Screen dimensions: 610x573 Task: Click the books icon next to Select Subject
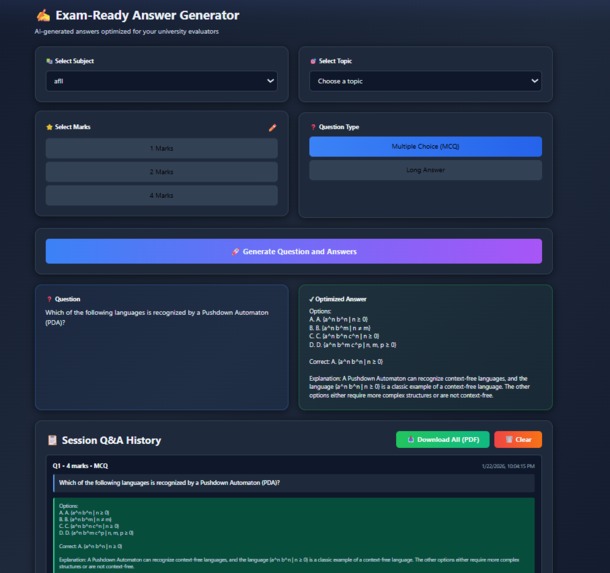(x=49, y=61)
